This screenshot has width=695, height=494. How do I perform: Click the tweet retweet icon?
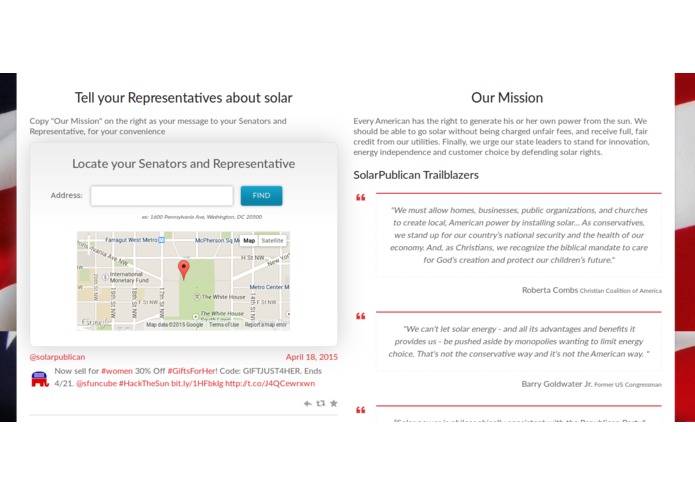pos(320,403)
